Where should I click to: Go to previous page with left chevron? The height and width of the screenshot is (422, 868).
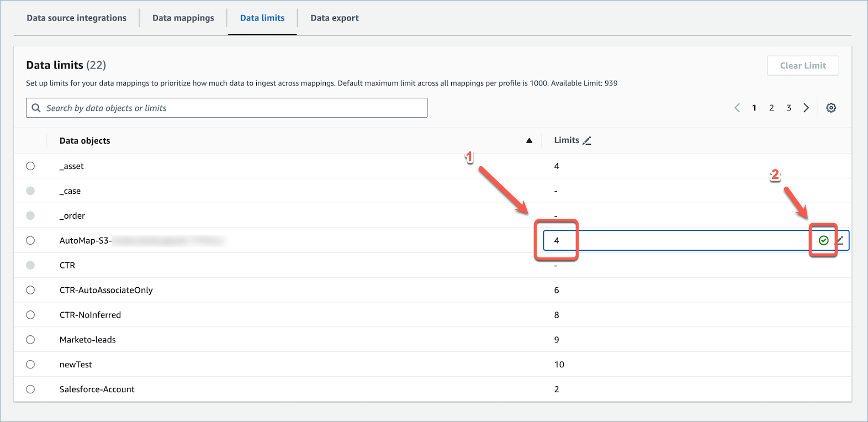[x=737, y=108]
